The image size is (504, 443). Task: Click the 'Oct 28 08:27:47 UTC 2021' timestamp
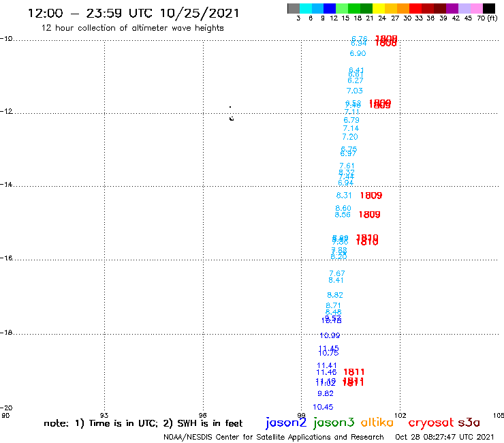[x=444, y=438]
